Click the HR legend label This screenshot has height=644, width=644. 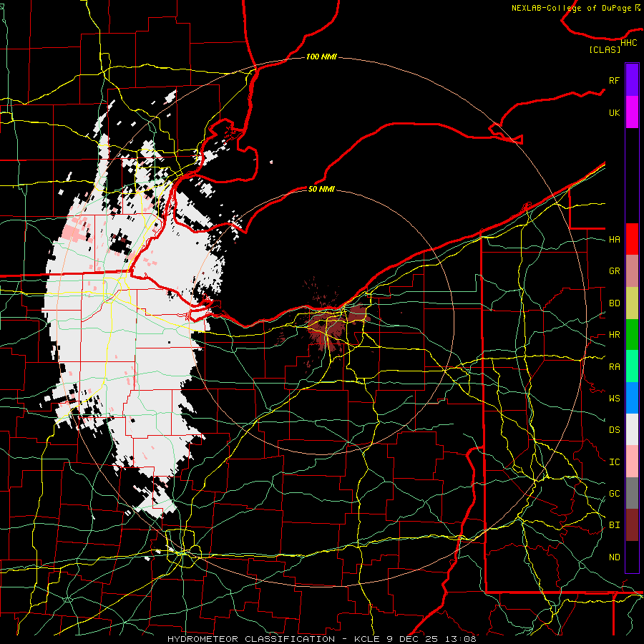pos(614,335)
